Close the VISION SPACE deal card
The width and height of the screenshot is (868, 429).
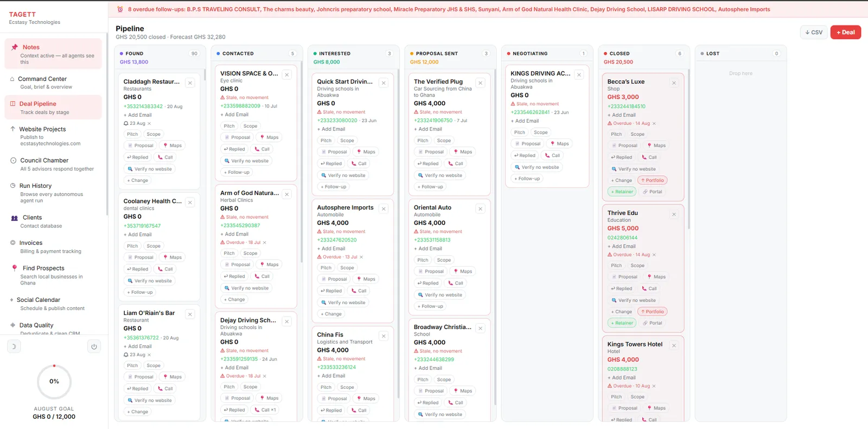(287, 74)
